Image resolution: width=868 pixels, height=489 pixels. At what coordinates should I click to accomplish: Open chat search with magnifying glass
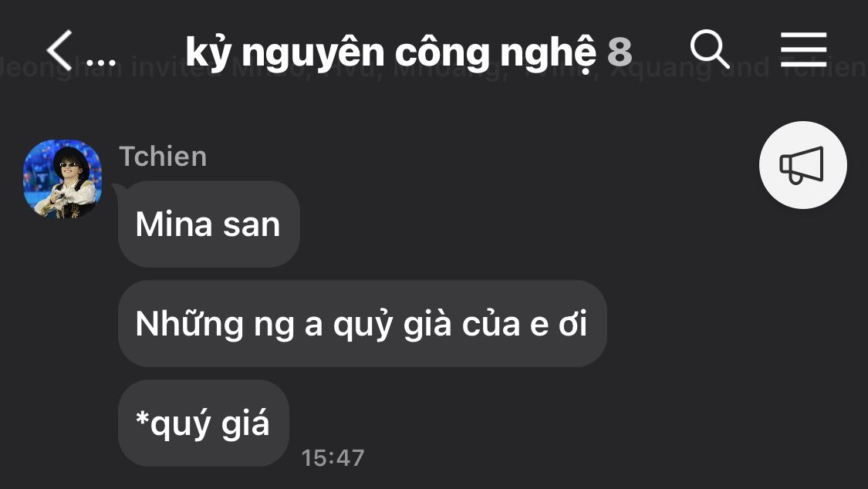(x=710, y=50)
